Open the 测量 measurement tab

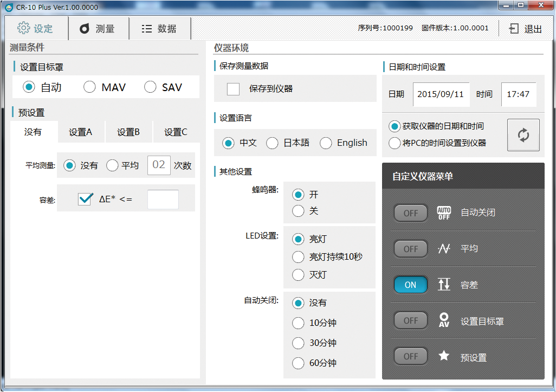pyautogui.click(x=99, y=28)
